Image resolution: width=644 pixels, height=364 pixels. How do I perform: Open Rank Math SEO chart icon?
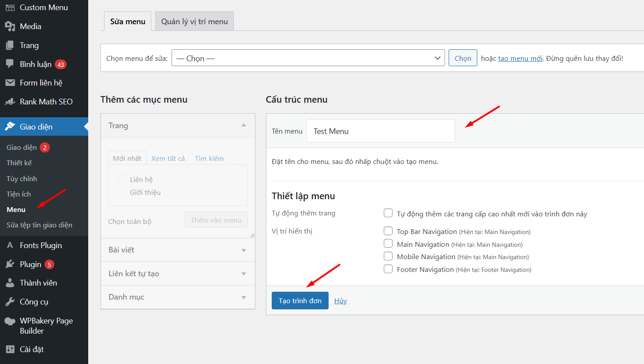tap(10, 102)
